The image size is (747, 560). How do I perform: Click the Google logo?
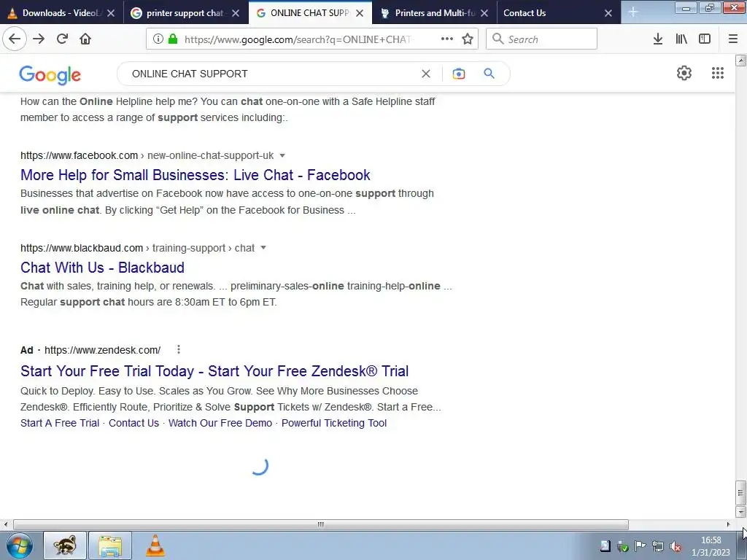click(x=50, y=75)
